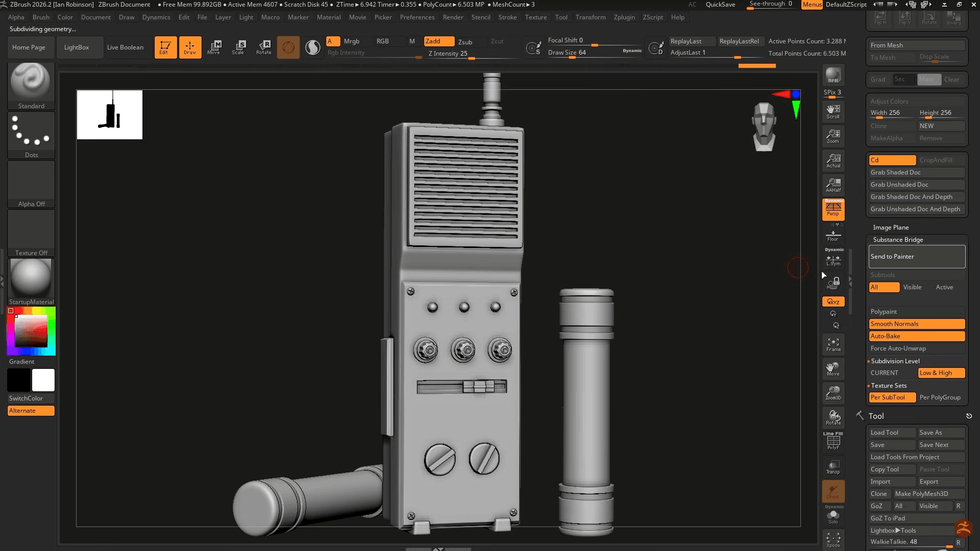Click the Actual size icon

pos(833,160)
